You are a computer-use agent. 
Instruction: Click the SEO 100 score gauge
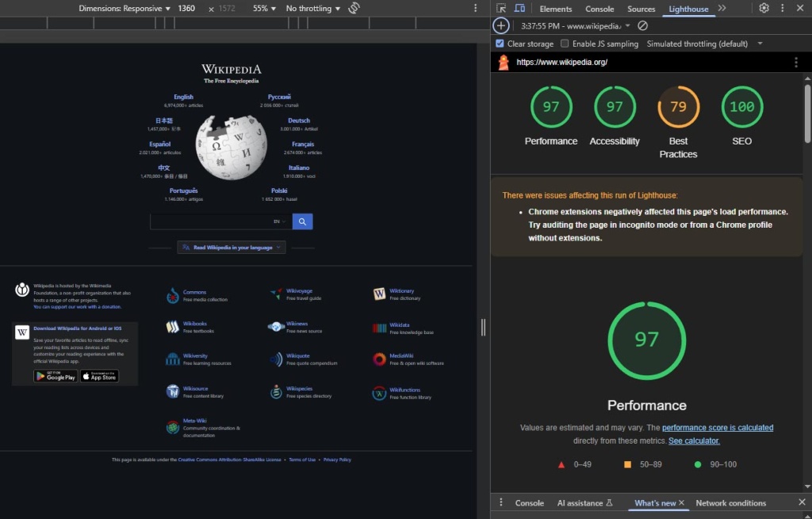click(x=742, y=107)
